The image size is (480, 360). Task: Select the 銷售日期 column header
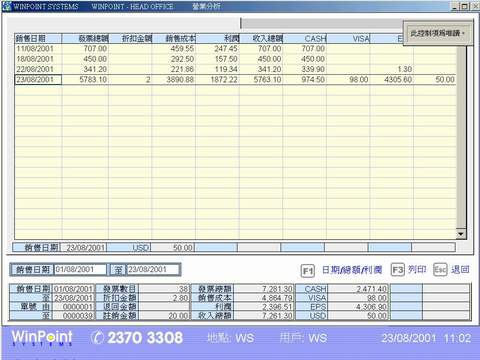38,39
